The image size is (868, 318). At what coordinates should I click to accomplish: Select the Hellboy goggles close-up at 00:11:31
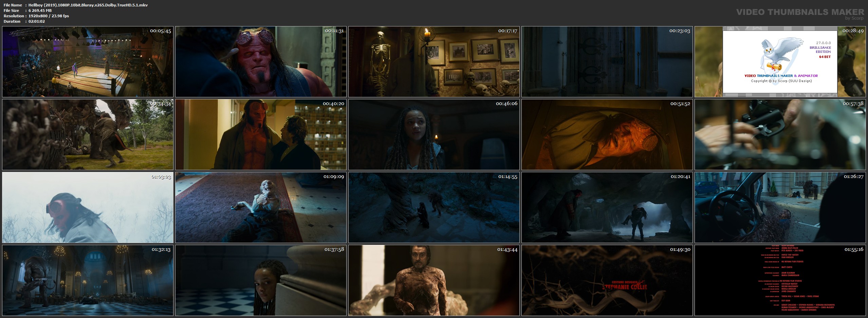(261, 62)
